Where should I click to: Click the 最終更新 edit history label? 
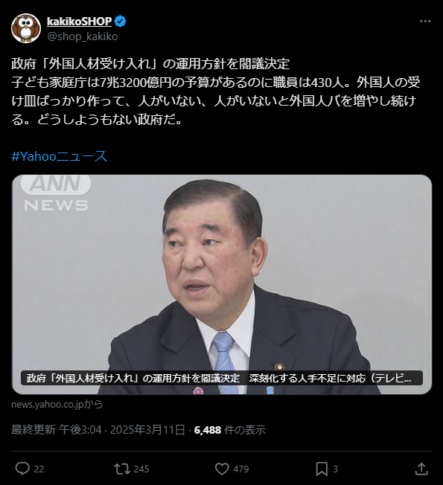33,430
